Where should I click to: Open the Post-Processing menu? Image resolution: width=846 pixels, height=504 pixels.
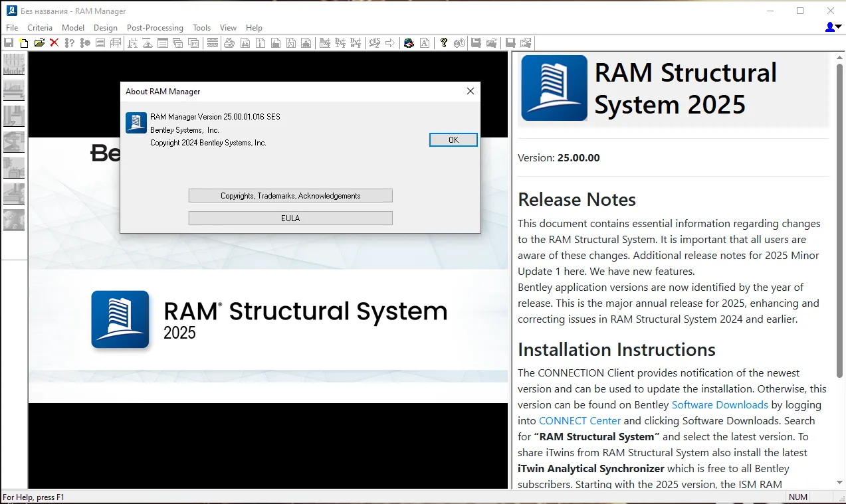[155, 28]
